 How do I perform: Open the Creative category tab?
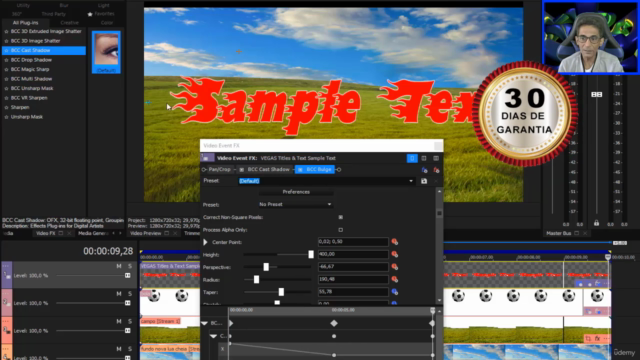(69, 23)
